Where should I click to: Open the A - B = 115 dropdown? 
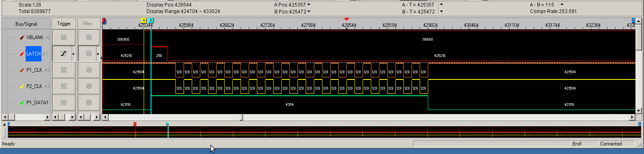pos(562,5)
